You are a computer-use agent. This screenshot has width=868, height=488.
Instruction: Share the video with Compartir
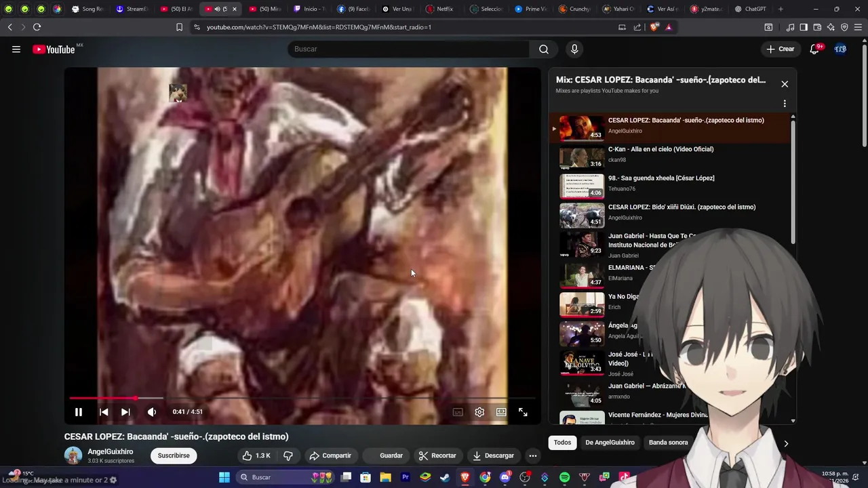click(330, 455)
